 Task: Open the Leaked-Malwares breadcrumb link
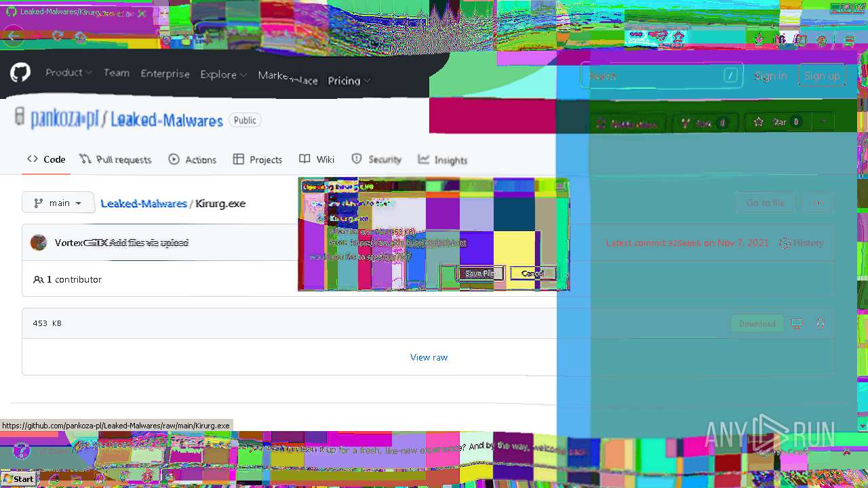point(144,203)
